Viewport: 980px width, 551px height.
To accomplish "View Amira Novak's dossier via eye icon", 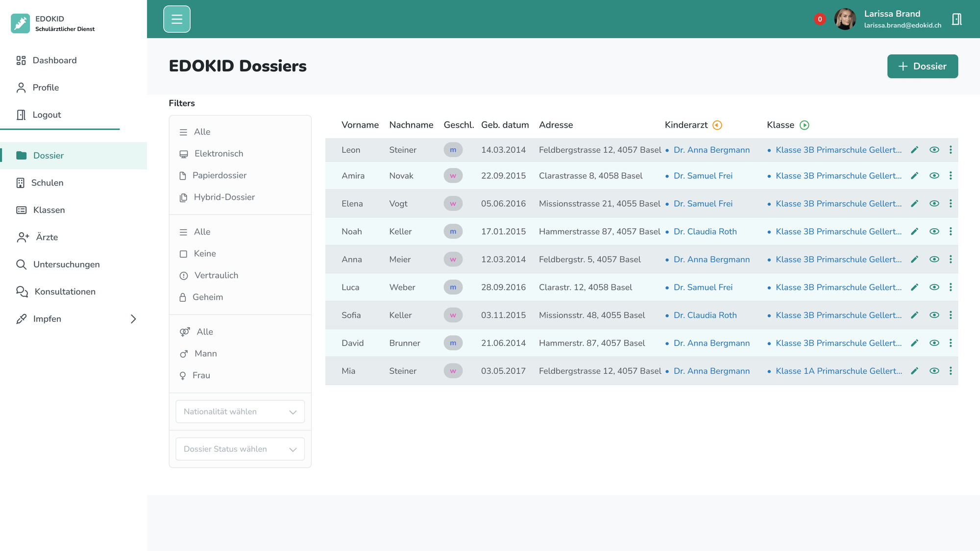I will coord(934,176).
